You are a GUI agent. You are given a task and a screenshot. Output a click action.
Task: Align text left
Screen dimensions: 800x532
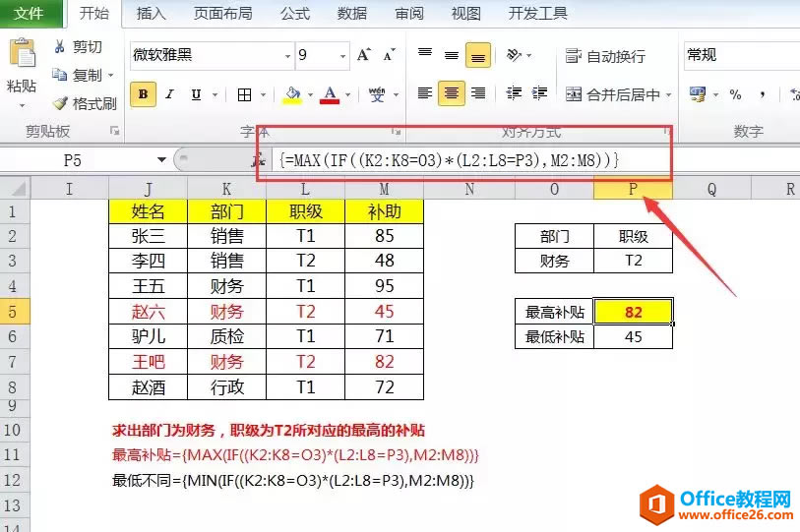click(425, 92)
